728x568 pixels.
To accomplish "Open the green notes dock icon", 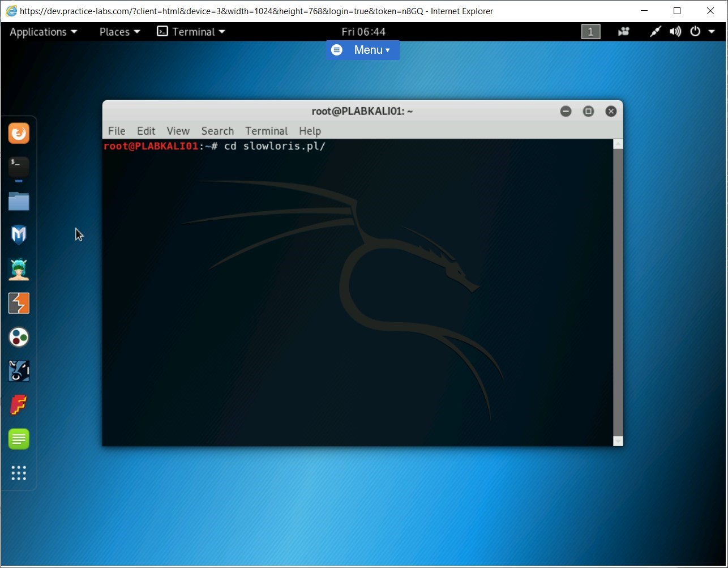I will [19, 439].
